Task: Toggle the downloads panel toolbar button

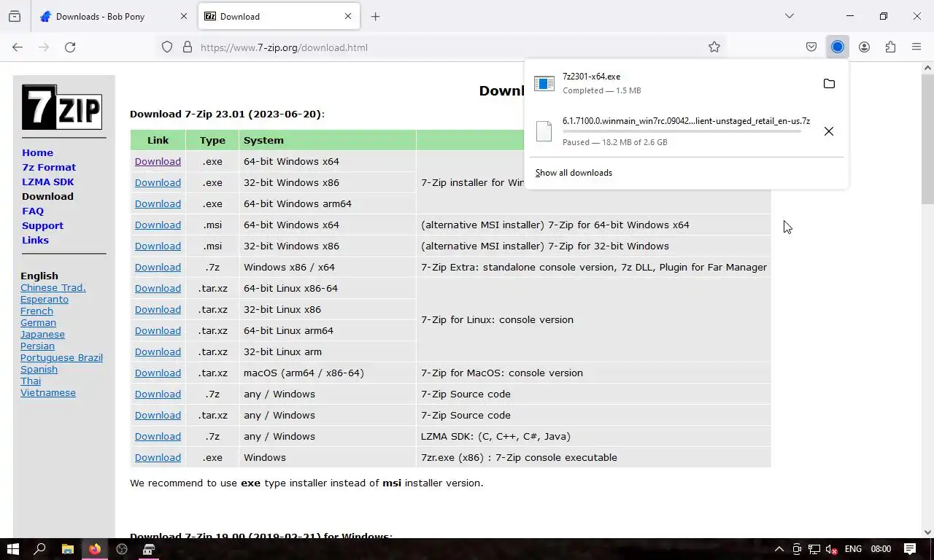Action: (x=838, y=47)
